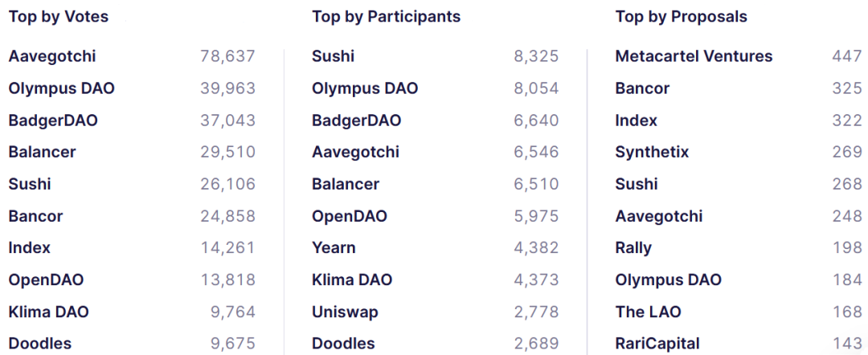Click Yearn in the Participants column
Screen dimensions: 868x355
point(334,248)
